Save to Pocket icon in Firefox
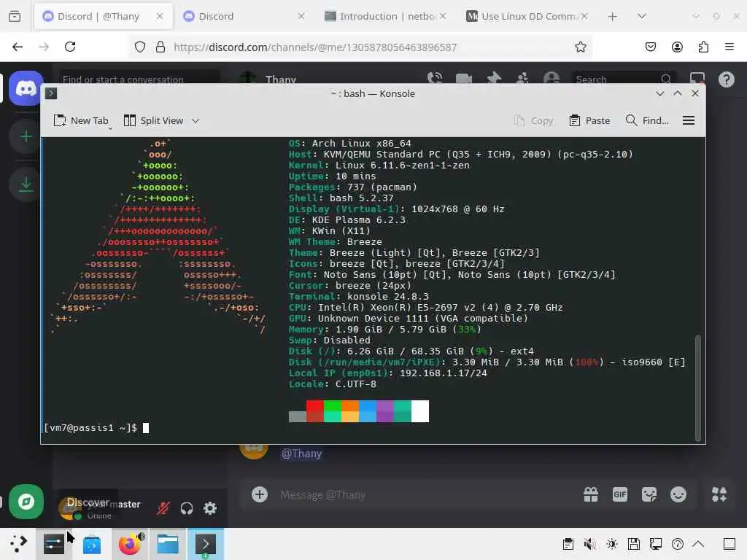 [650, 47]
